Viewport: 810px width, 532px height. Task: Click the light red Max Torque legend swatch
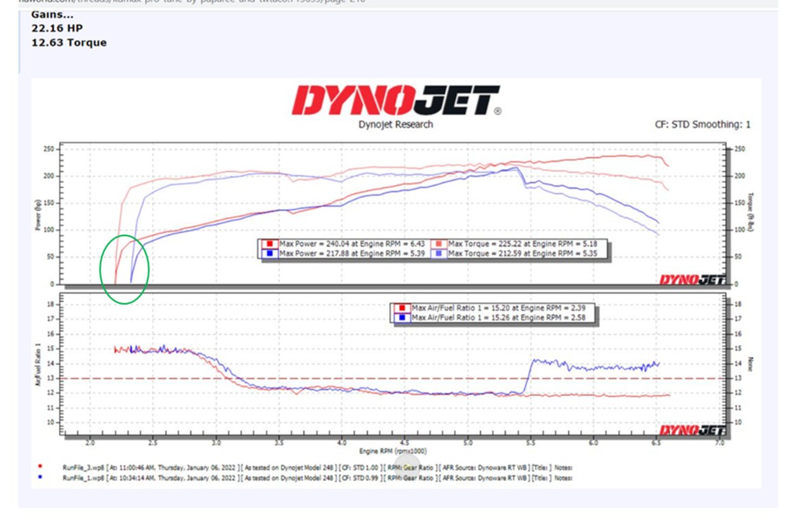click(x=440, y=244)
